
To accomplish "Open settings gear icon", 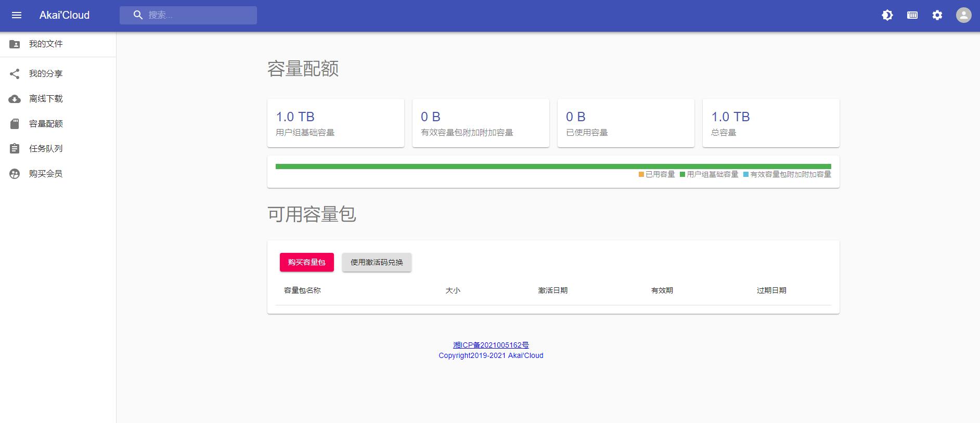I will pyautogui.click(x=937, y=15).
